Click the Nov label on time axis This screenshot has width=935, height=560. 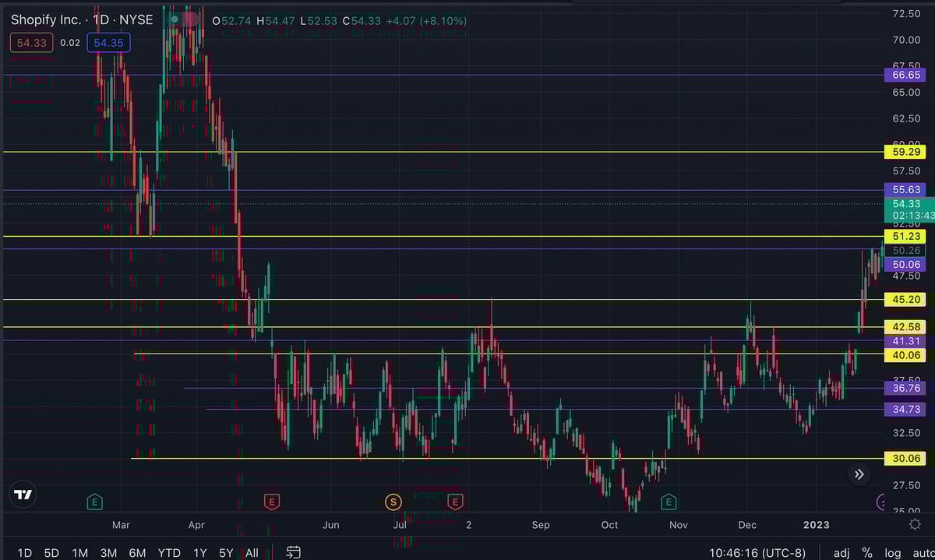pos(679,525)
